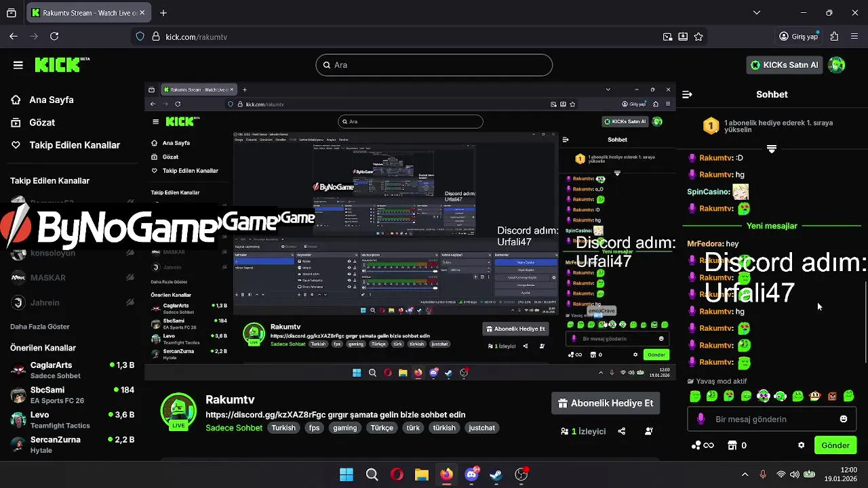Expand Daha Fazla Göster in sidebar
Viewport: 868px width, 488px height.
click(40, 327)
